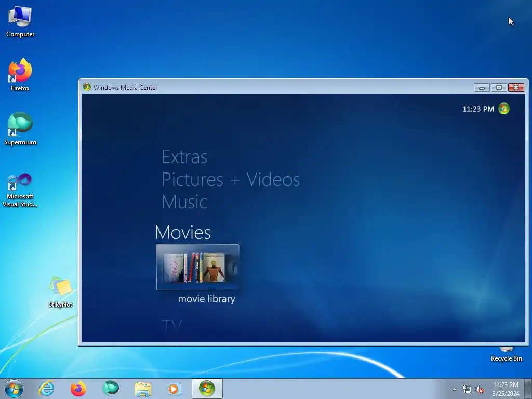Click the Show desktop strip at taskbar end
This screenshot has width=532, height=399.
click(x=529, y=389)
